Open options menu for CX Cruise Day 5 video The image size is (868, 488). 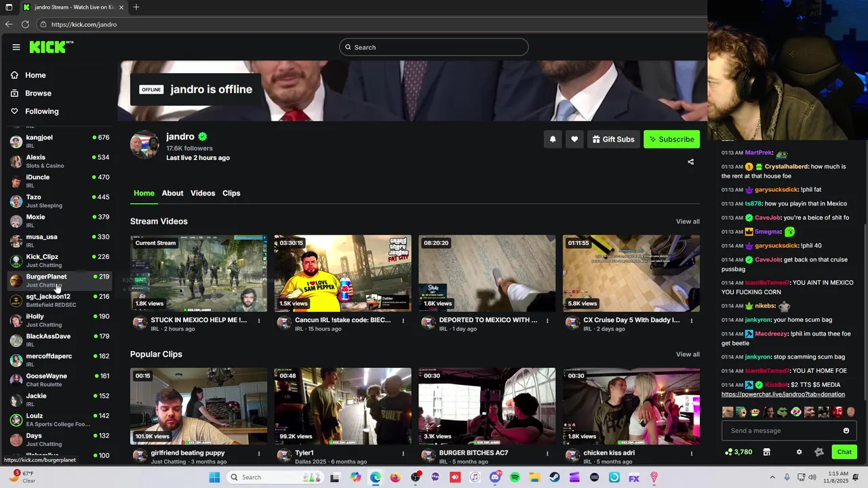pyautogui.click(x=692, y=321)
